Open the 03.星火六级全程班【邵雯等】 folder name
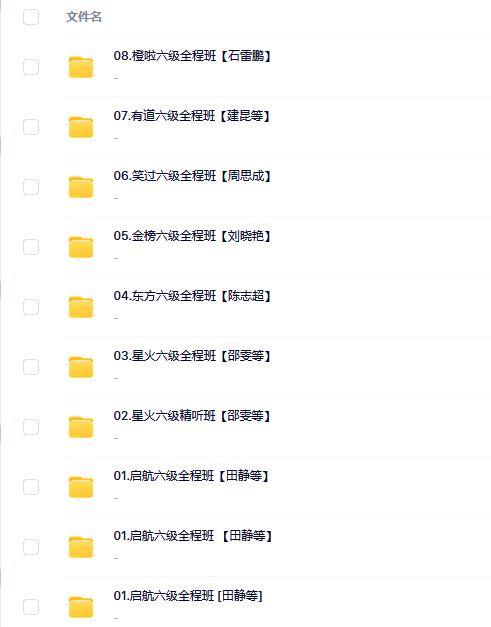The image size is (491, 627). [x=192, y=356]
